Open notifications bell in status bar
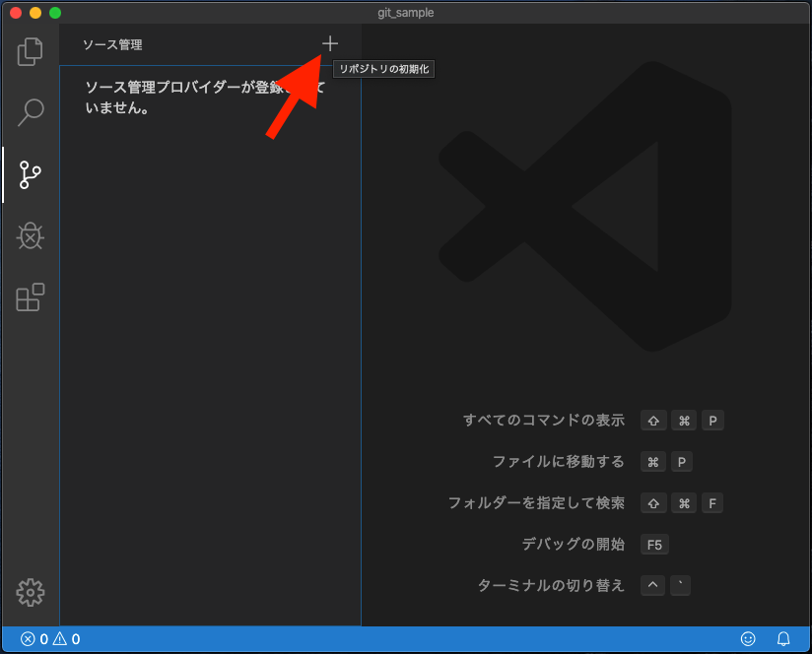Image resolution: width=812 pixels, height=654 pixels. (783, 639)
